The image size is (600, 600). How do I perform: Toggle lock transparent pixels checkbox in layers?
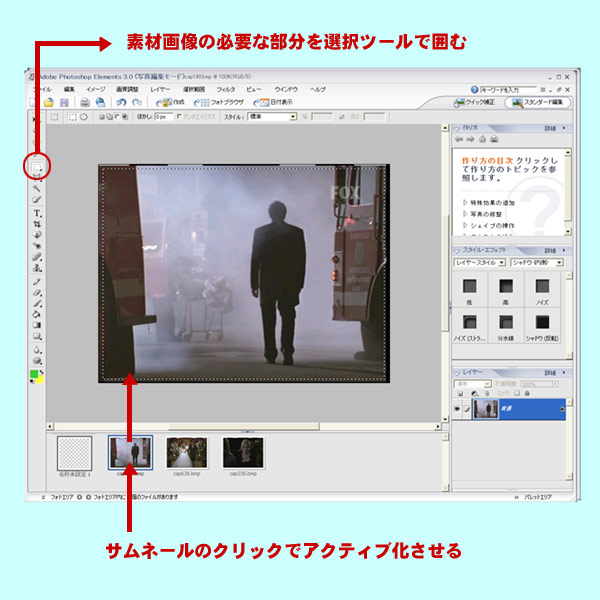coord(517,393)
